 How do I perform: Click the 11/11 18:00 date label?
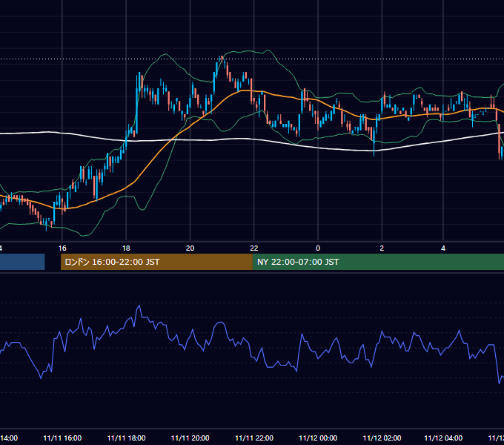tap(126, 438)
